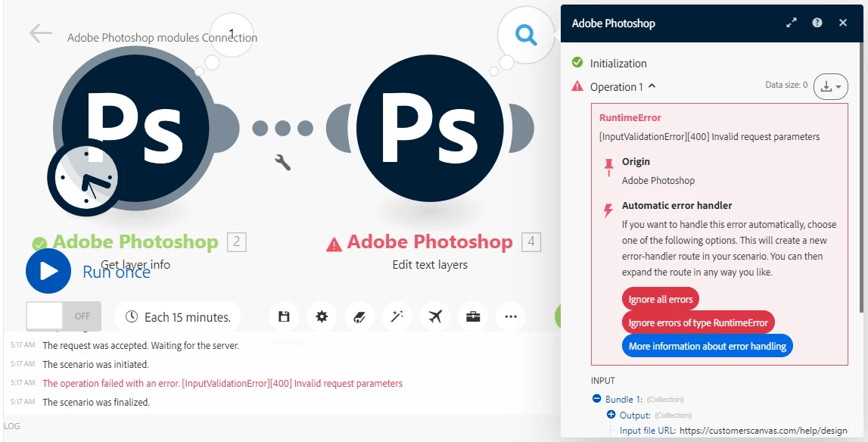
Task: Click Ignore all errors button
Action: [661, 299]
